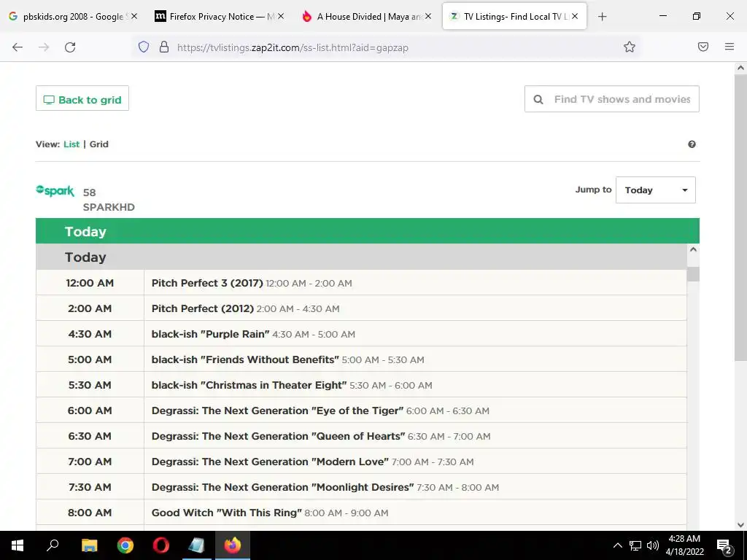The image size is (747, 560).
Task: Bookmark this page with the star
Action: [x=630, y=47]
